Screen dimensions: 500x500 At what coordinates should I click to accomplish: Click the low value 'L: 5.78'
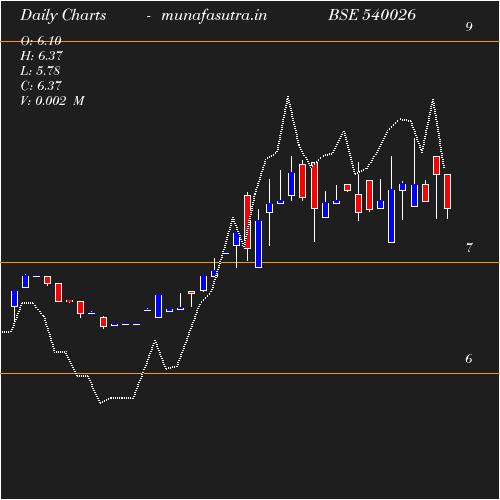pos(40,71)
